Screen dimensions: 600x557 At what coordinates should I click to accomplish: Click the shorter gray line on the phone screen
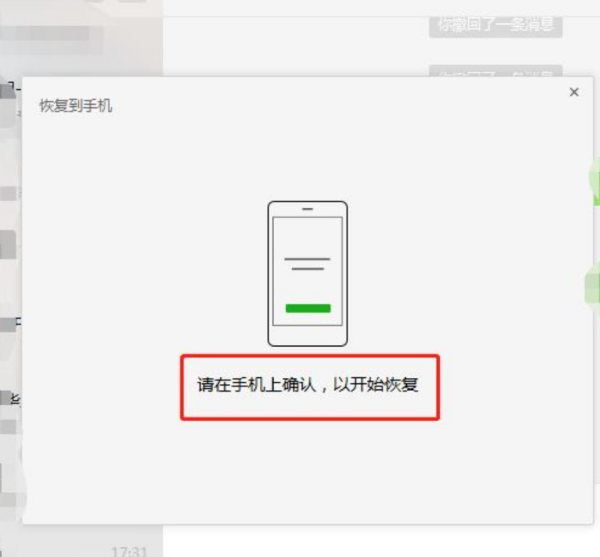click(x=308, y=269)
